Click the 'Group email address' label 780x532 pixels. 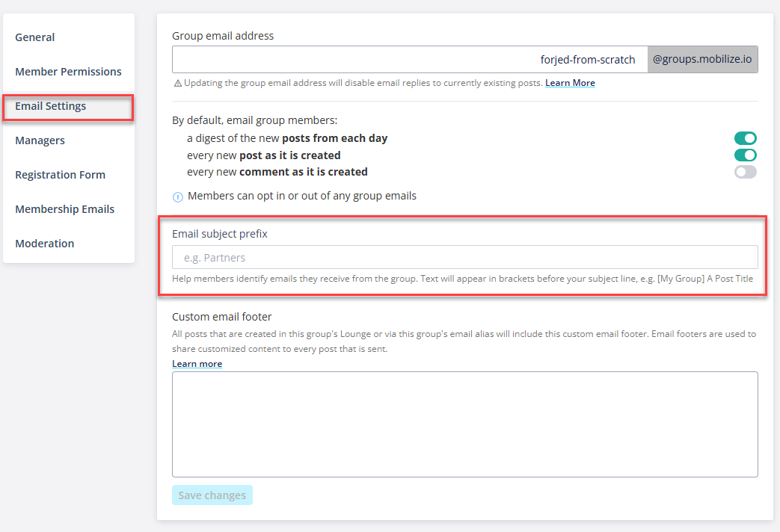223,36
